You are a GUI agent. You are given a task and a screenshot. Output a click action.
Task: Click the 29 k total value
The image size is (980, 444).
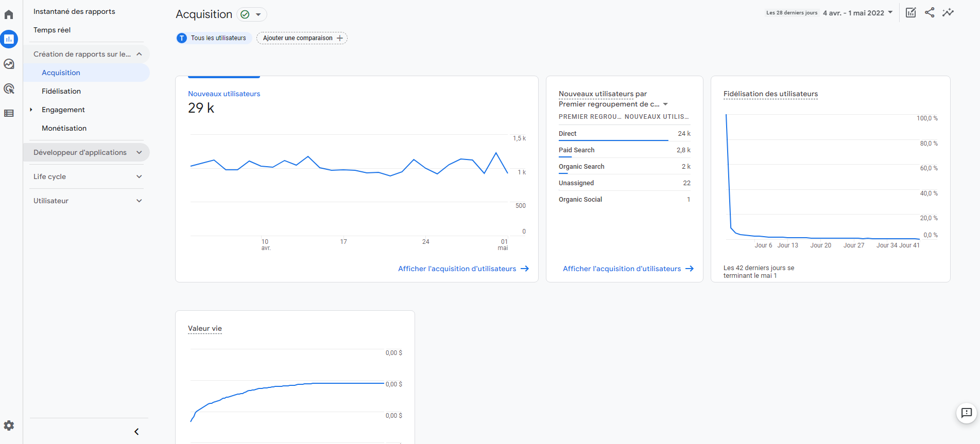coord(201,108)
